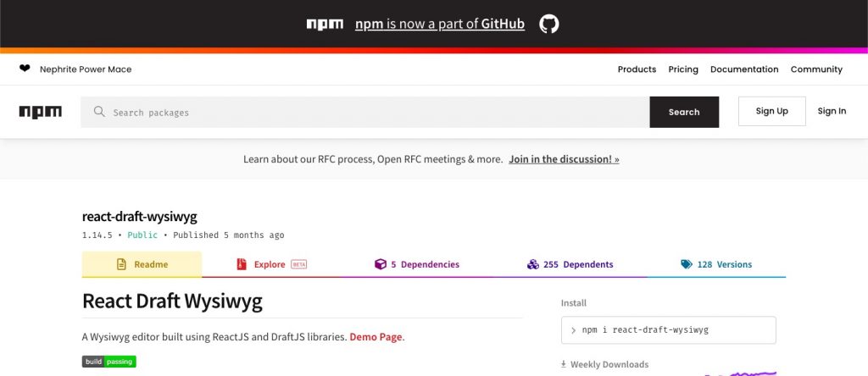The height and width of the screenshot is (376, 868).
Task: Click the Install label
Action: click(x=574, y=303)
